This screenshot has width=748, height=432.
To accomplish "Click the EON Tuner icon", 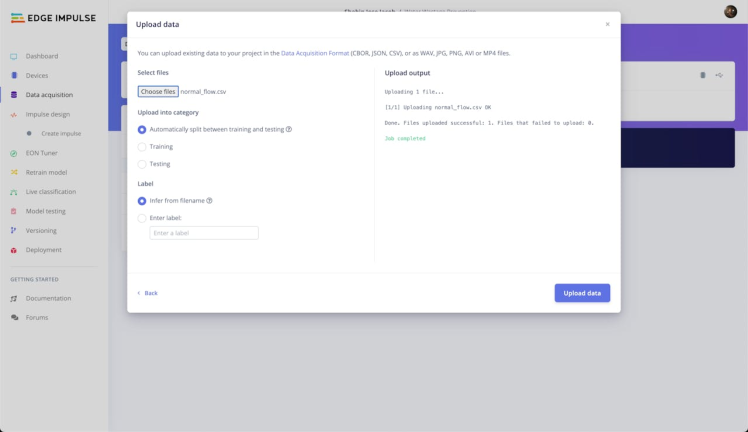I will (x=14, y=153).
